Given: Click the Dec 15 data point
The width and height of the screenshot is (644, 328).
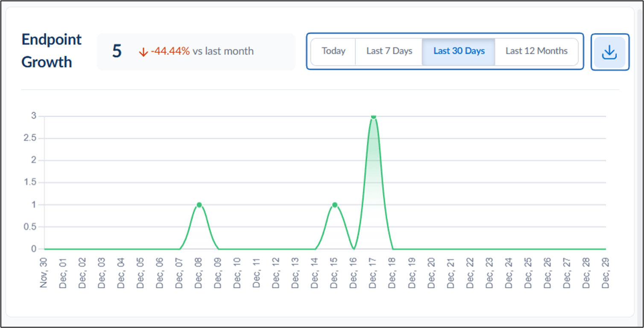Looking at the screenshot, I should tap(335, 205).
